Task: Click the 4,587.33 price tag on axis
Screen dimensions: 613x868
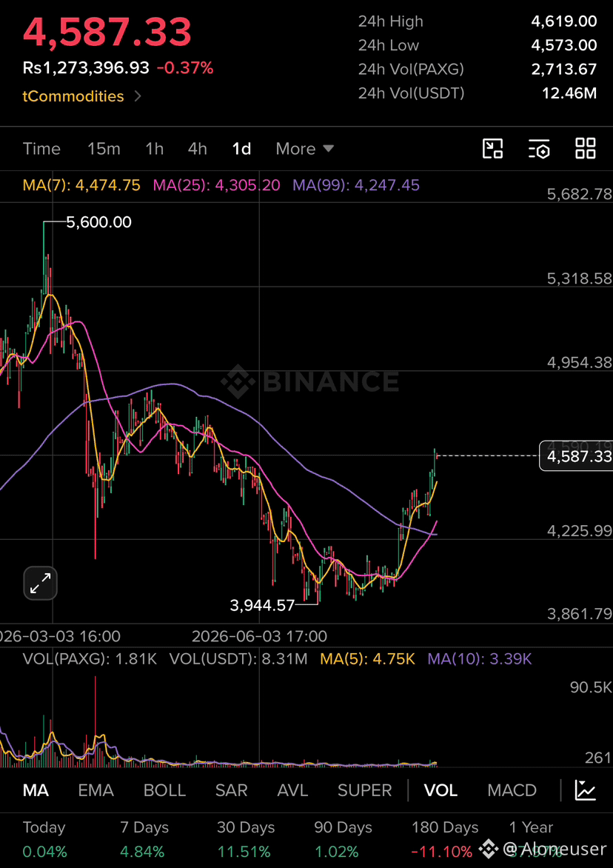Action: click(575, 457)
